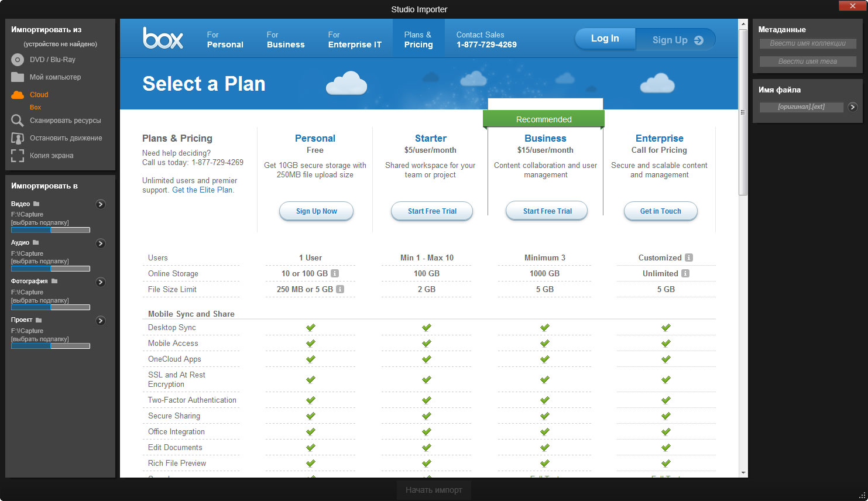Viewport: 868px width, 501px height.
Task: Click the orange Cloud icon
Action: (18, 95)
